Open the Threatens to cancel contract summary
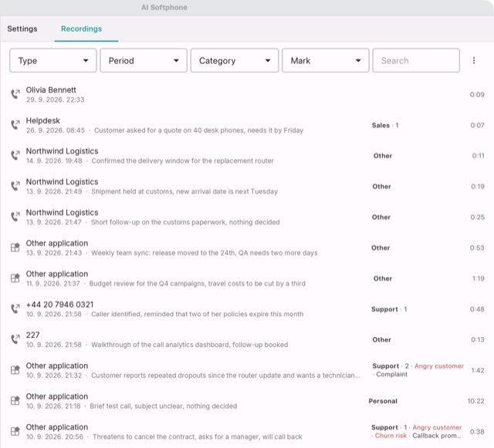This screenshot has width=494, height=448. [x=198, y=436]
